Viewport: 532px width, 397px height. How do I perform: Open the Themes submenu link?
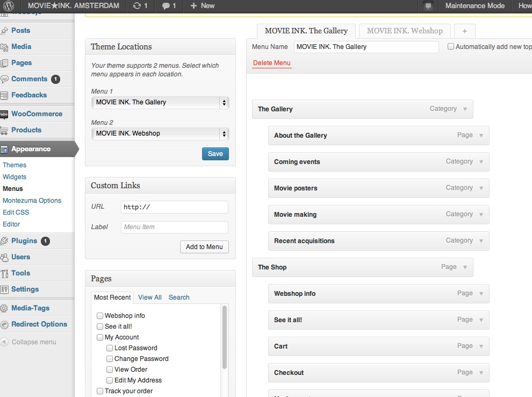point(15,165)
